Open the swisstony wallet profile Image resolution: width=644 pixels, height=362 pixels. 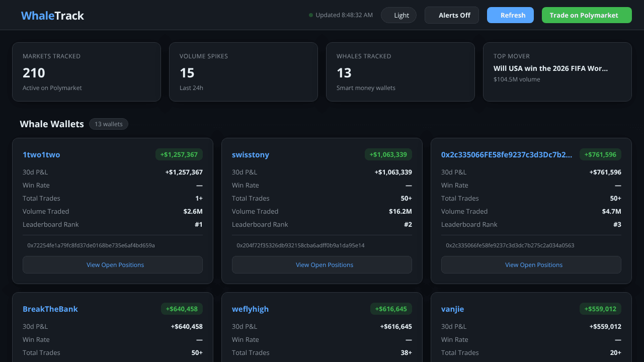(251, 155)
